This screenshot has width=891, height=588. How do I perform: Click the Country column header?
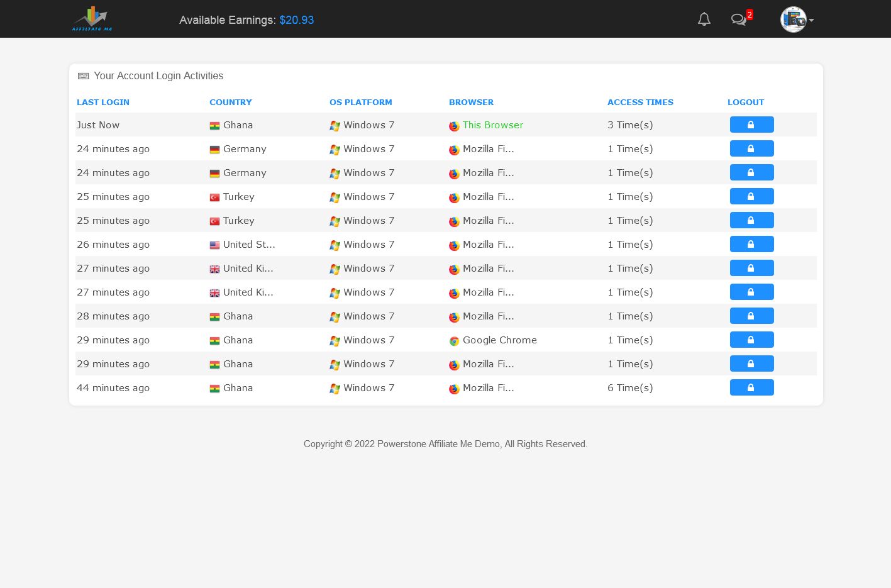[x=230, y=102]
